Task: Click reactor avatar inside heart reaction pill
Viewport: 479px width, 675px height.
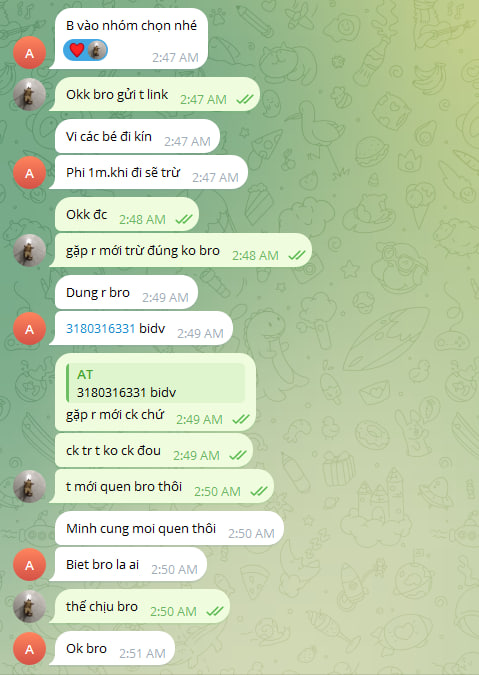Action: 97,50
